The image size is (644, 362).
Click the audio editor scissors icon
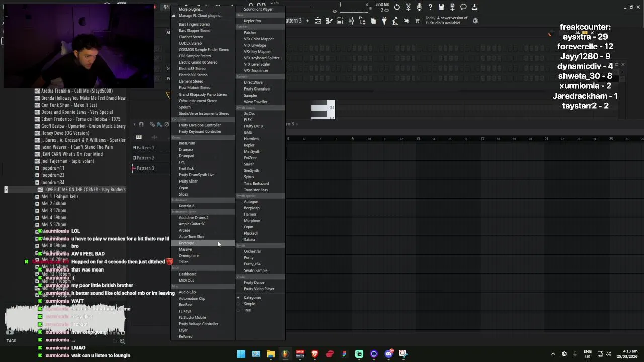click(x=408, y=7)
